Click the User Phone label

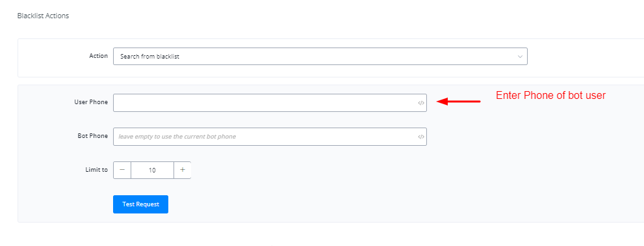(x=91, y=102)
